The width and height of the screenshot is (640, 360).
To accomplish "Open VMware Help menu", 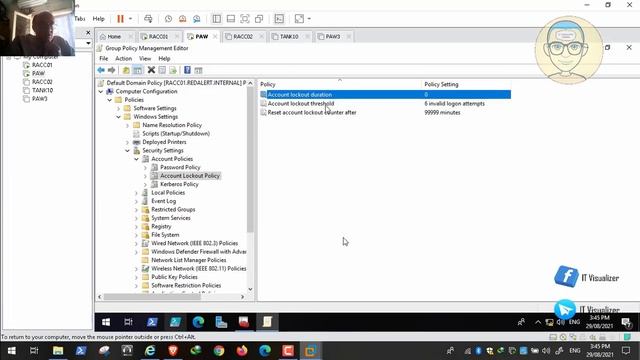I will (x=98, y=19).
